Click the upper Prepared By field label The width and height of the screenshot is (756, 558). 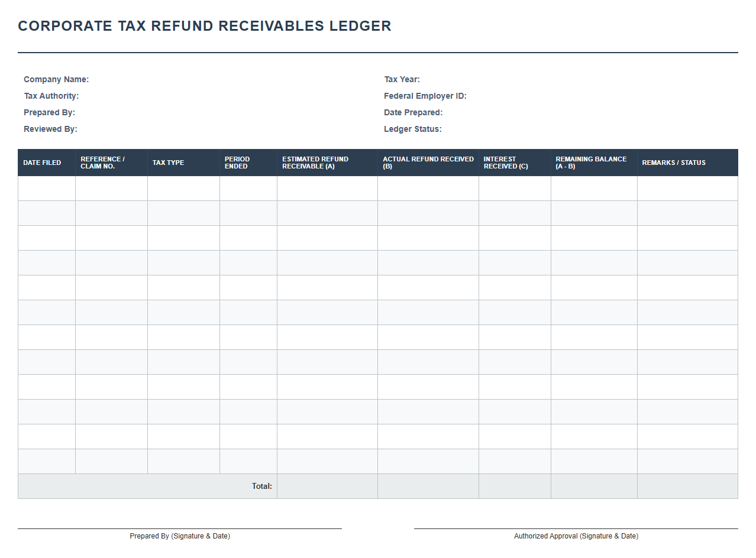click(50, 112)
